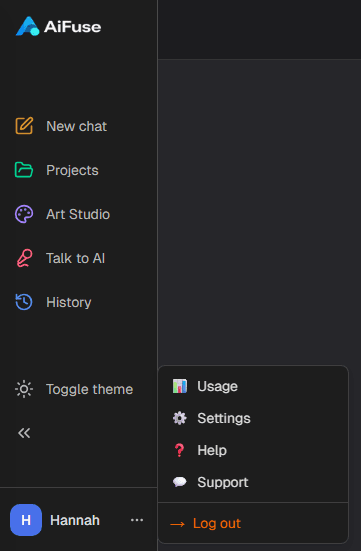Open Talk to AI label
361x551 pixels.
76,258
